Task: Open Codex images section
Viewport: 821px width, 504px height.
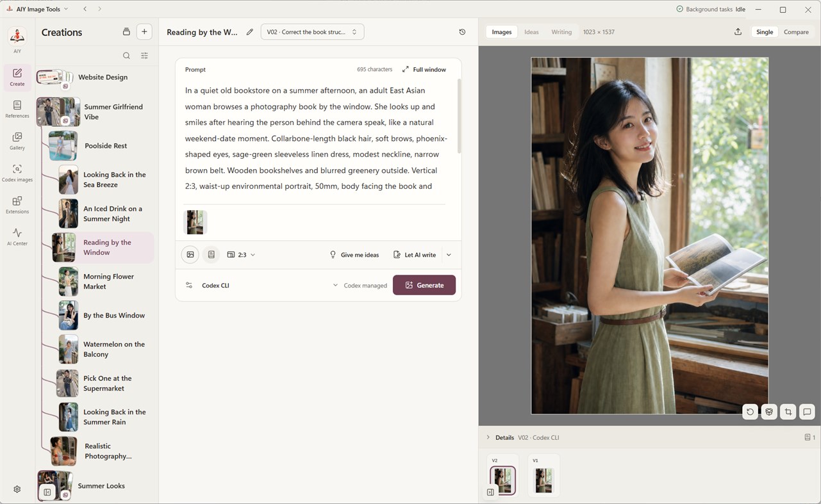Action: coord(17,173)
